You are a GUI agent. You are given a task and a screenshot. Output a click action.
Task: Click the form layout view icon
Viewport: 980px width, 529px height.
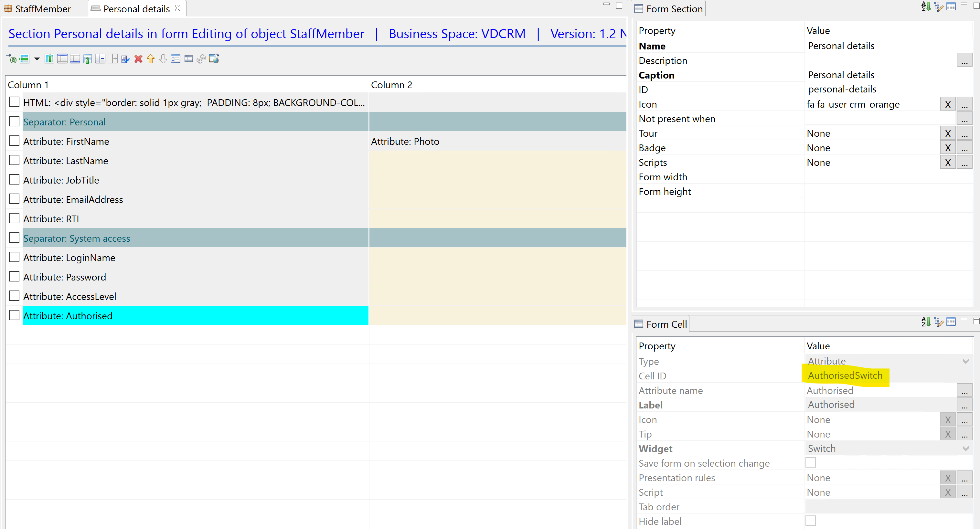tap(176, 59)
